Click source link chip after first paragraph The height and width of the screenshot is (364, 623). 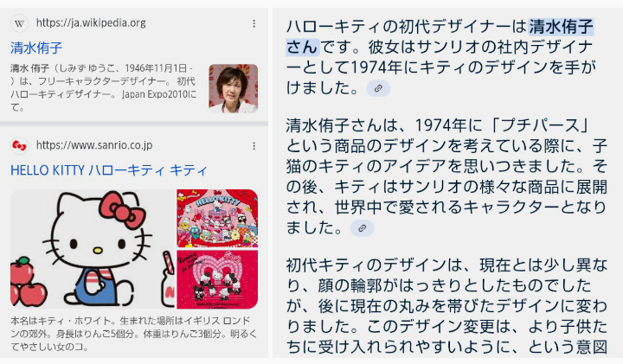click(x=378, y=88)
